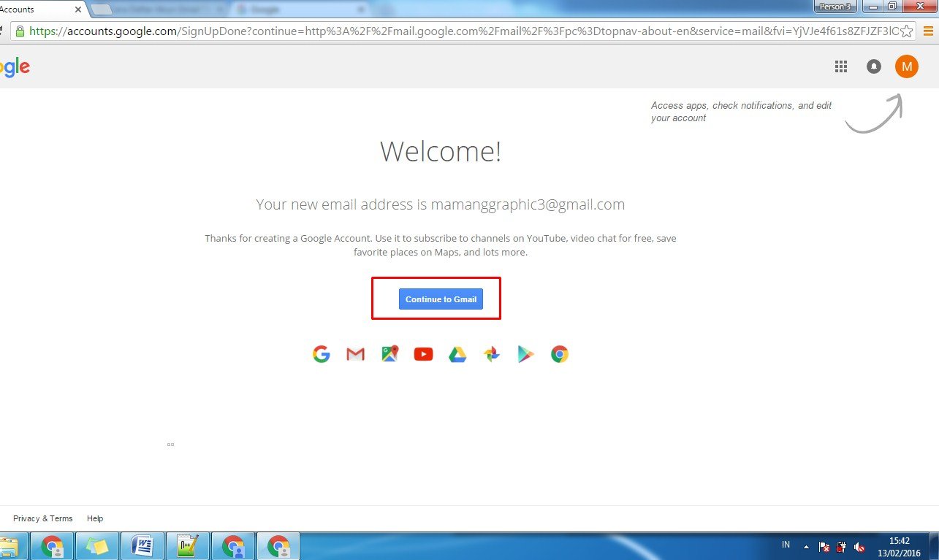Bookmark this page with the star
This screenshot has height=560, width=939.
pyautogui.click(x=906, y=31)
